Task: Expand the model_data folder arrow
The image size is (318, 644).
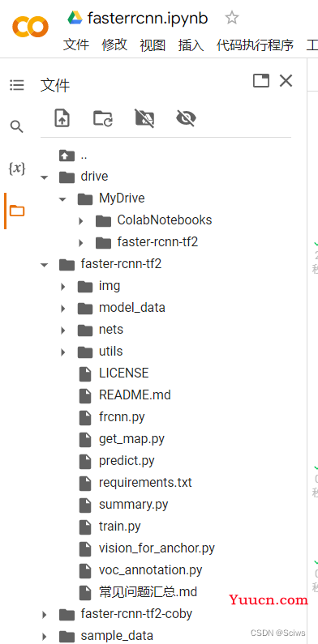Action: (x=63, y=309)
